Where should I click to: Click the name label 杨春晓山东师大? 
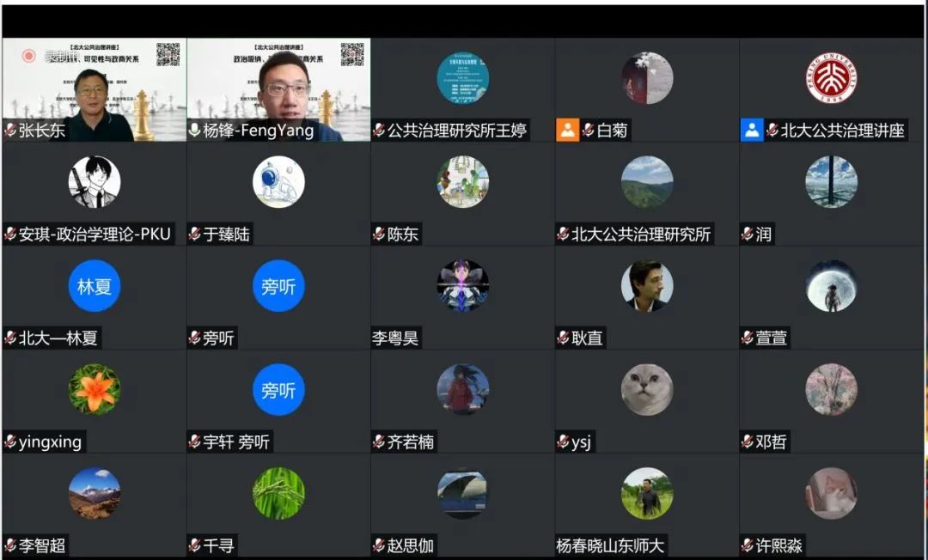click(610, 545)
